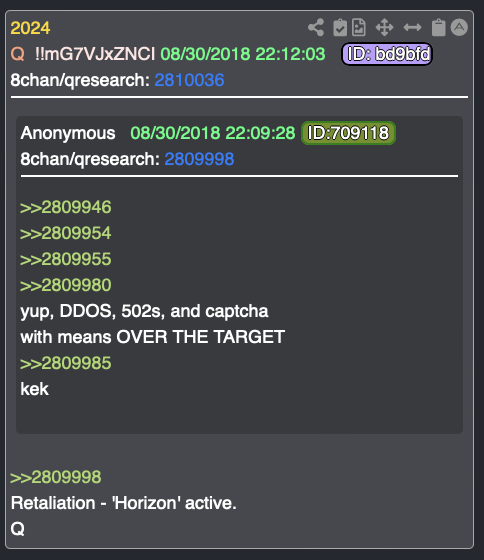The image size is (484, 560).
Task: Follow the >>2809980 reply reference
Action: 66,285
